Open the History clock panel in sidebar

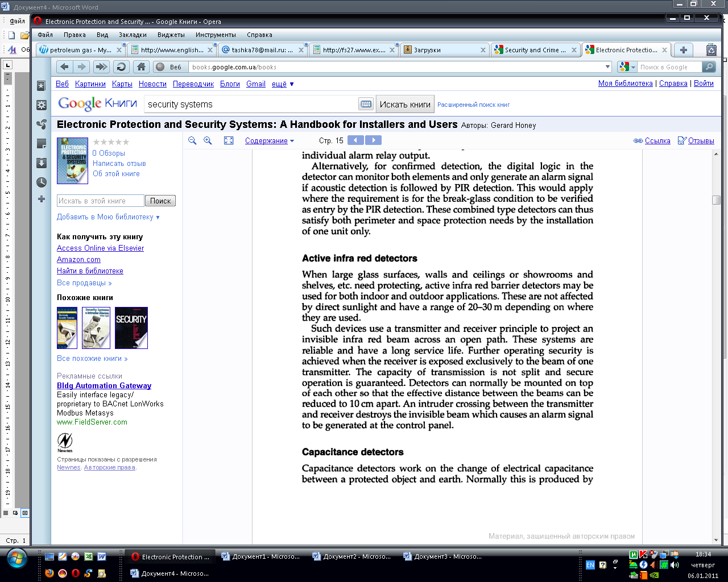(x=42, y=182)
